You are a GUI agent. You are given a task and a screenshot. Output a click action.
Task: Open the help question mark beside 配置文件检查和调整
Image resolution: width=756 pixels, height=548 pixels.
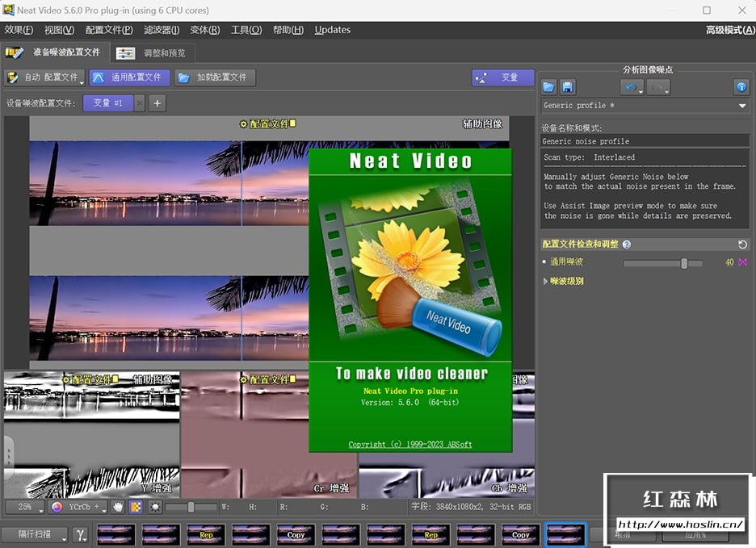coord(627,245)
